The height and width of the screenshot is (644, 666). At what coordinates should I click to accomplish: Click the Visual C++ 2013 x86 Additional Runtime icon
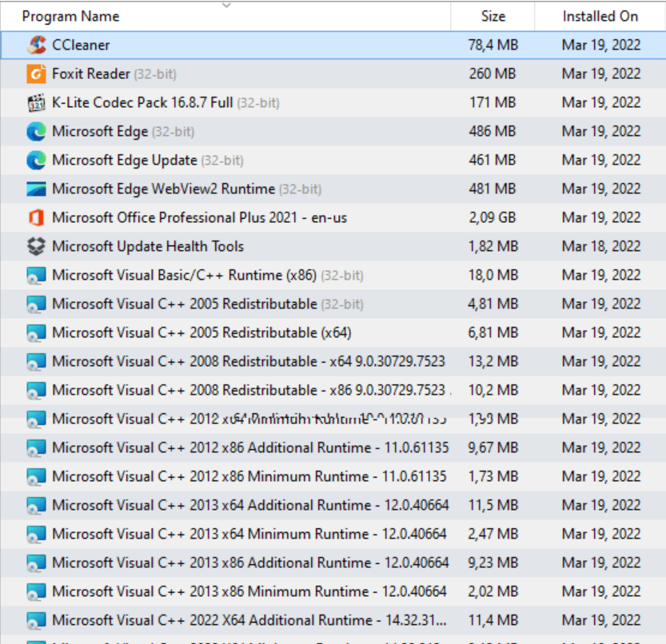tap(36, 563)
